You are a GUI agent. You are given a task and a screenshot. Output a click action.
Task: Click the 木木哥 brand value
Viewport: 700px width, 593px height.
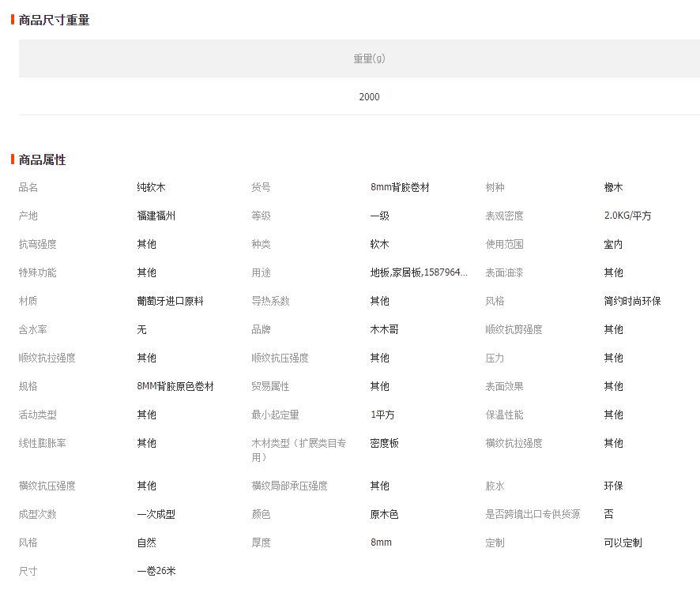(384, 329)
